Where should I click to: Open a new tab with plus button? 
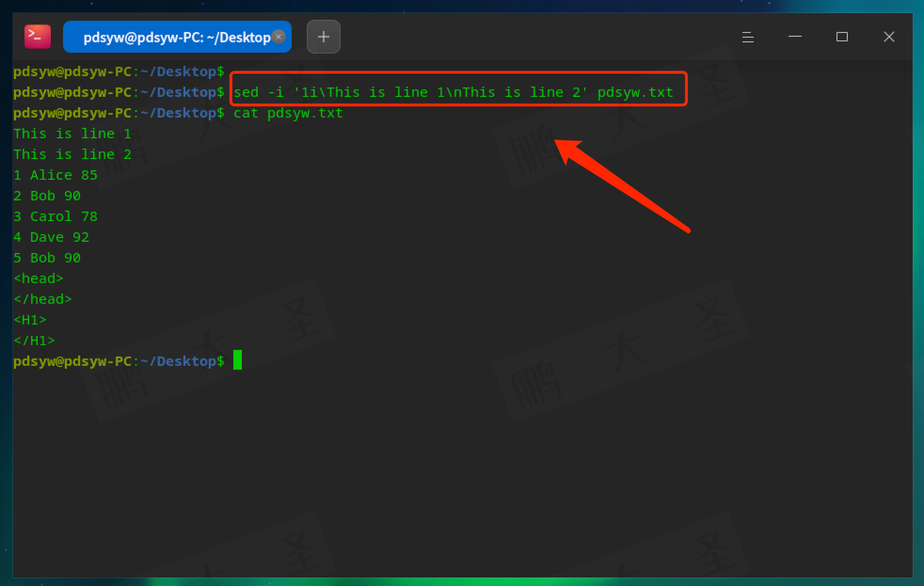click(323, 37)
